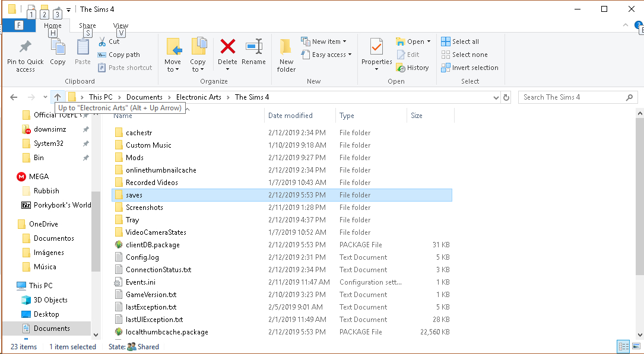The image size is (644, 354).
Task: Click This PC in address breadcrumb
Action: 101,97
